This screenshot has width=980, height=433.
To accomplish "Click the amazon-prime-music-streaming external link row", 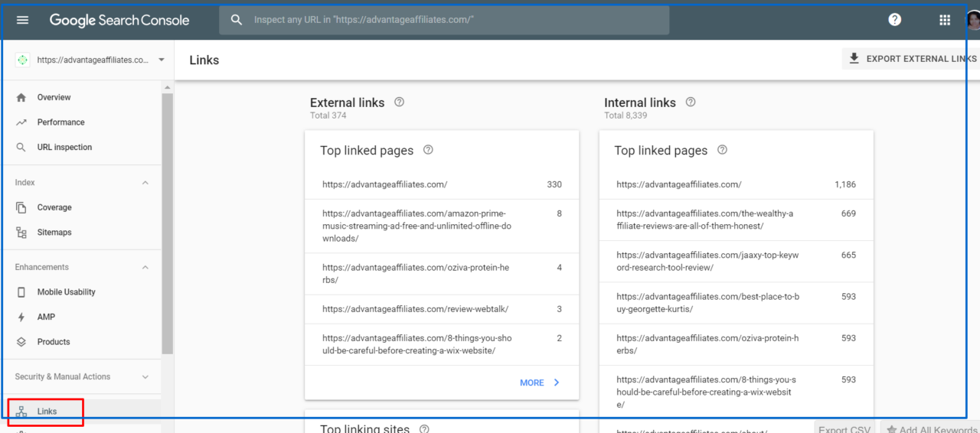I will point(442,226).
